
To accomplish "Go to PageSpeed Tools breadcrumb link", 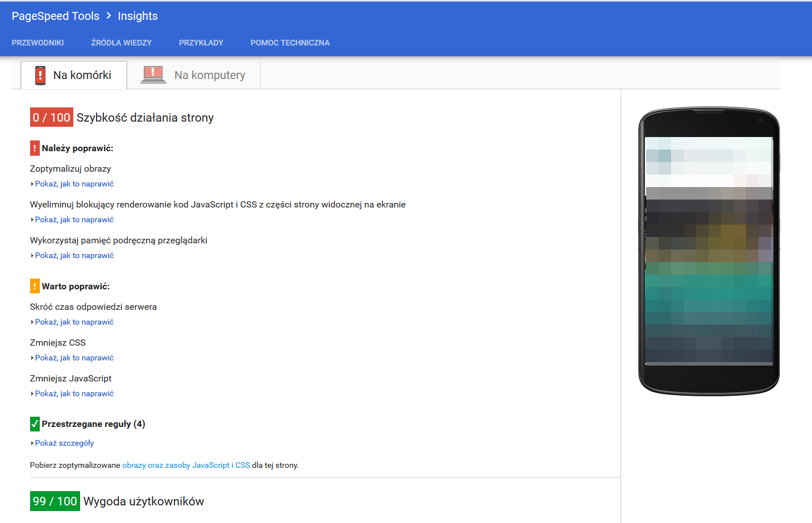I will coord(56,16).
